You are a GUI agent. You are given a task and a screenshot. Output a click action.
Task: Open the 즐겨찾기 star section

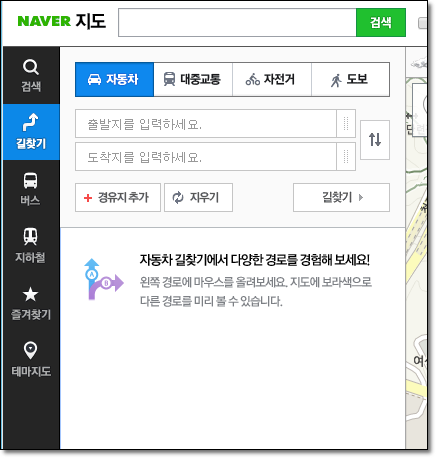[x=31, y=303]
